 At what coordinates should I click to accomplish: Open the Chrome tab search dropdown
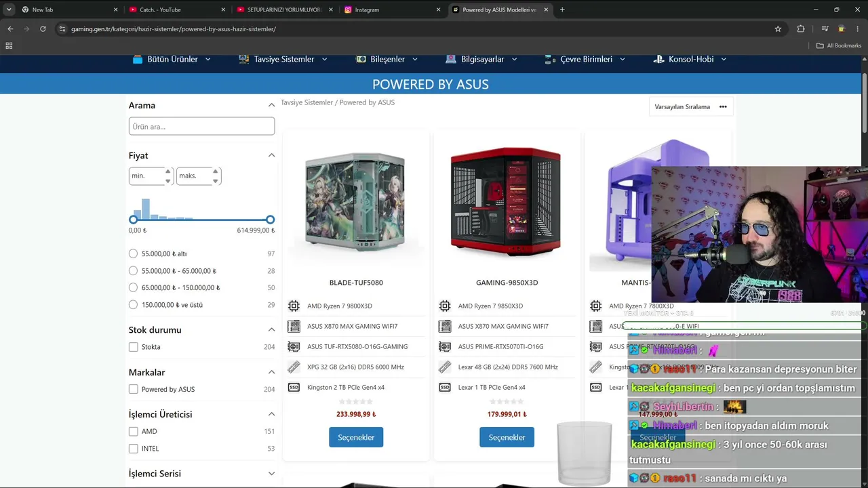point(9,9)
